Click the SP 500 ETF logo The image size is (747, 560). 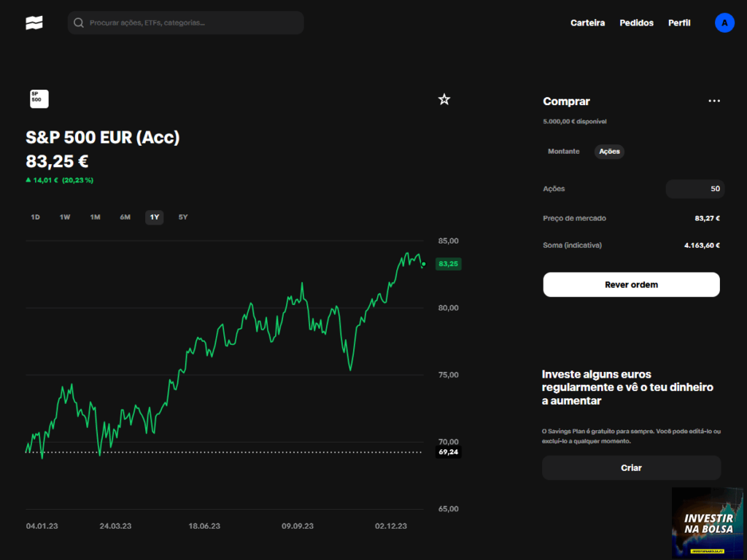pyautogui.click(x=39, y=99)
